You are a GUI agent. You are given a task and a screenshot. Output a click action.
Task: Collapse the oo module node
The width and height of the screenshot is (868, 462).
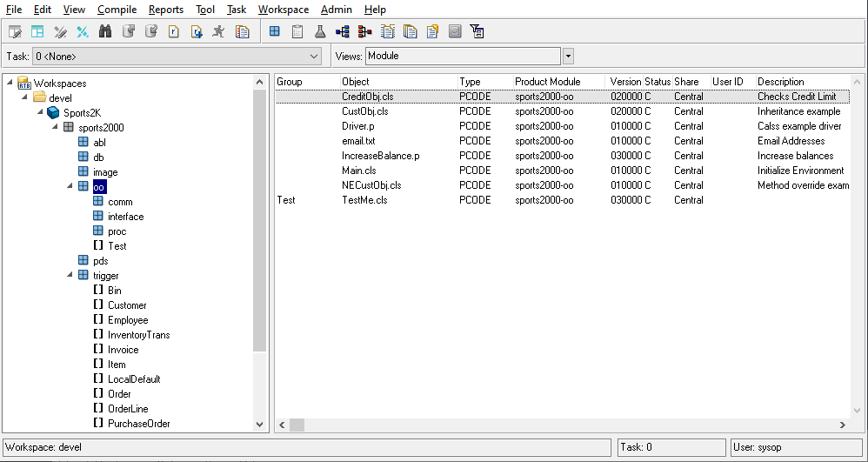[x=70, y=186]
